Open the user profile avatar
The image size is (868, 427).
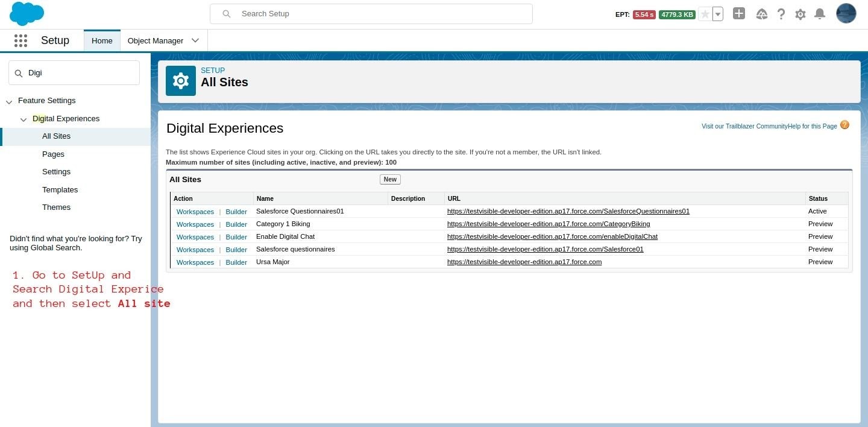point(846,13)
